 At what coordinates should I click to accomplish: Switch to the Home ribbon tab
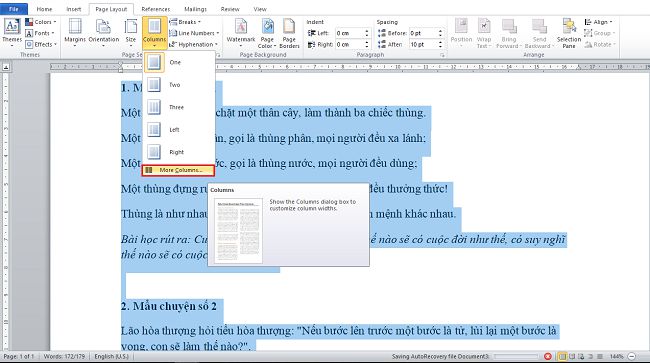[44, 9]
